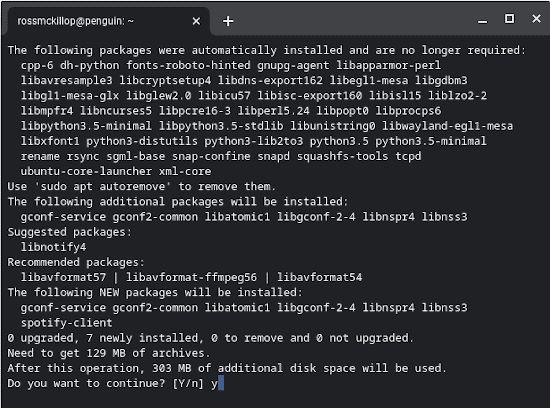Viewport: 550px width, 408px height.
Task: Click the 'Suggested packages:' heading
Action: point(69,232)
